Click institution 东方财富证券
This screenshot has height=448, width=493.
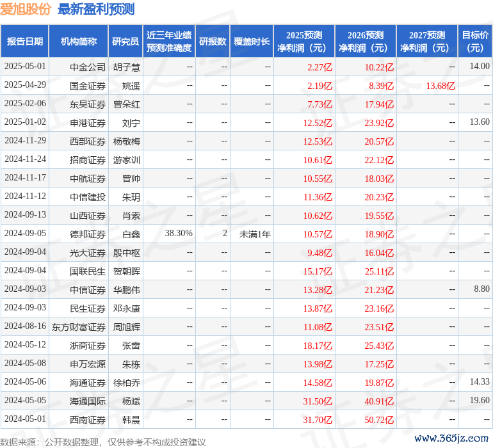click(x=79, y=327)
